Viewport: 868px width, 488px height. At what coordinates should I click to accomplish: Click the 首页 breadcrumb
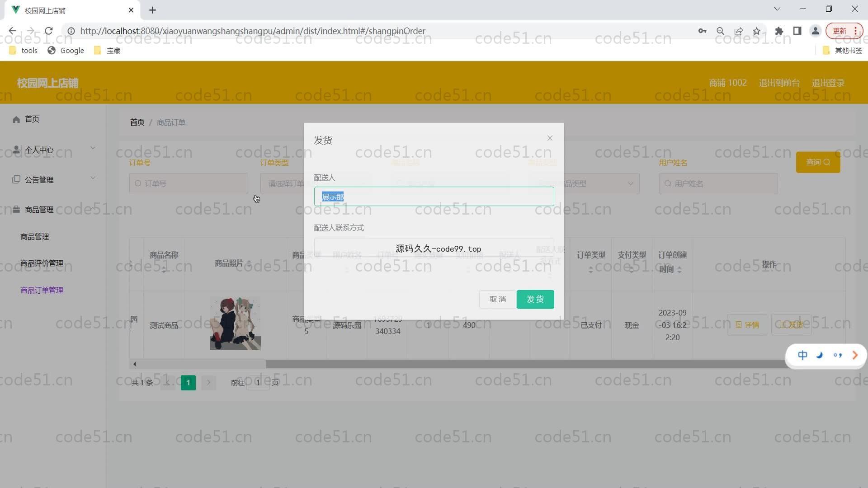point(137,122)
